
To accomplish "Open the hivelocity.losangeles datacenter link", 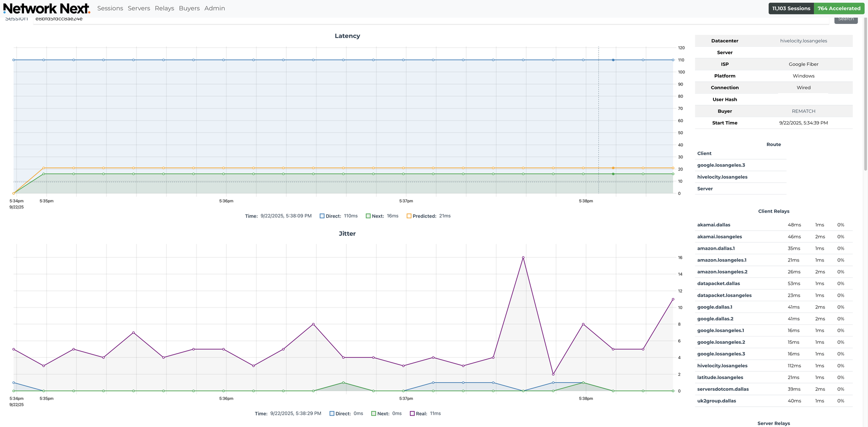I will 803,41.
